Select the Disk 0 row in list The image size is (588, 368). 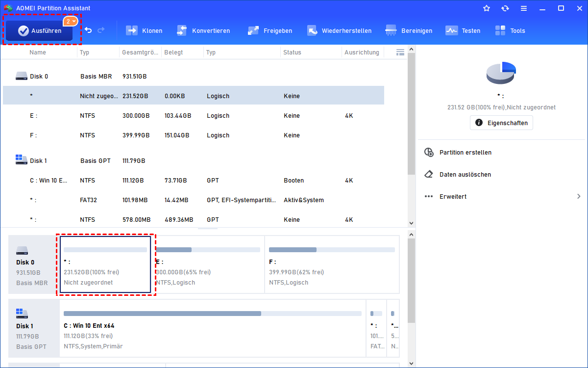point(194,77)
